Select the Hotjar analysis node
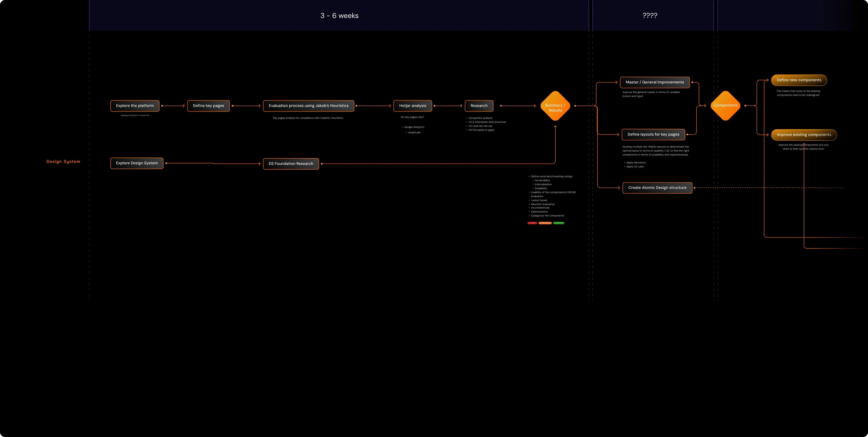 412,106
